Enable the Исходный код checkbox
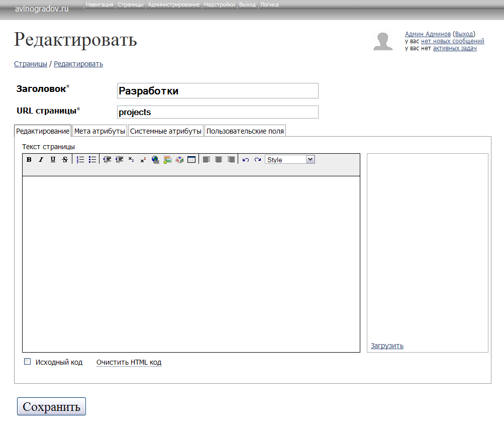 pos(28,362)
